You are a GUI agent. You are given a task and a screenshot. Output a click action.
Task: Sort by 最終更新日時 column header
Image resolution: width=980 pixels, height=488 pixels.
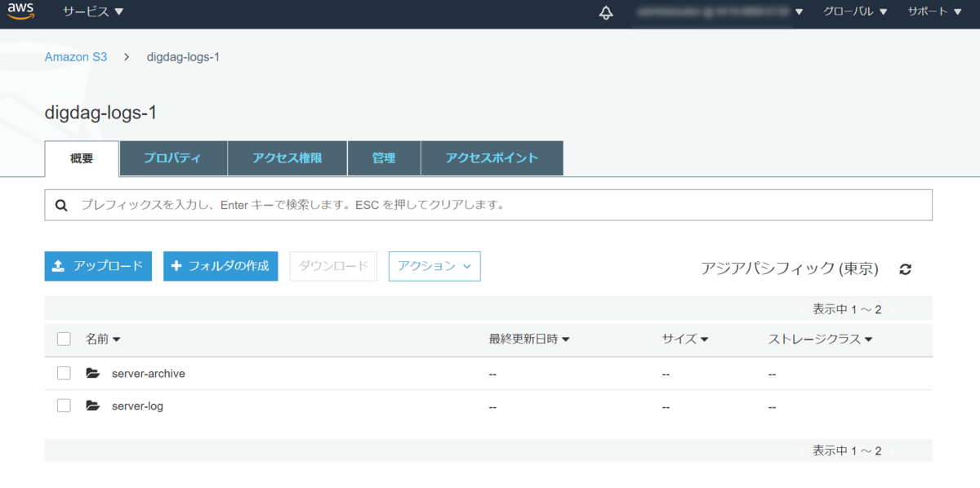click(x=529, y=339)
